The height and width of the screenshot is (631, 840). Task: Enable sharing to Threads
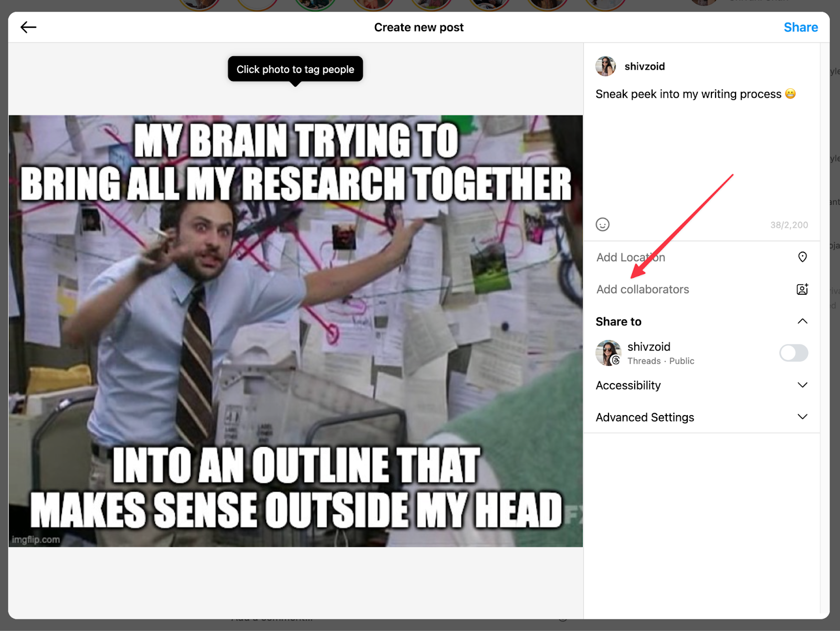pos(793,353)
